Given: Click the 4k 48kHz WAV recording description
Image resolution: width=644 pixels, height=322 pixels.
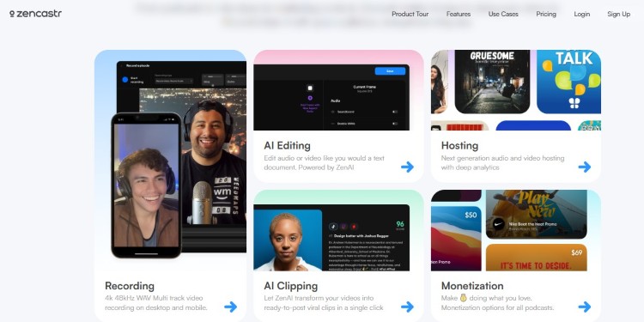Looking at the screenshot, I should click(156, 303).
